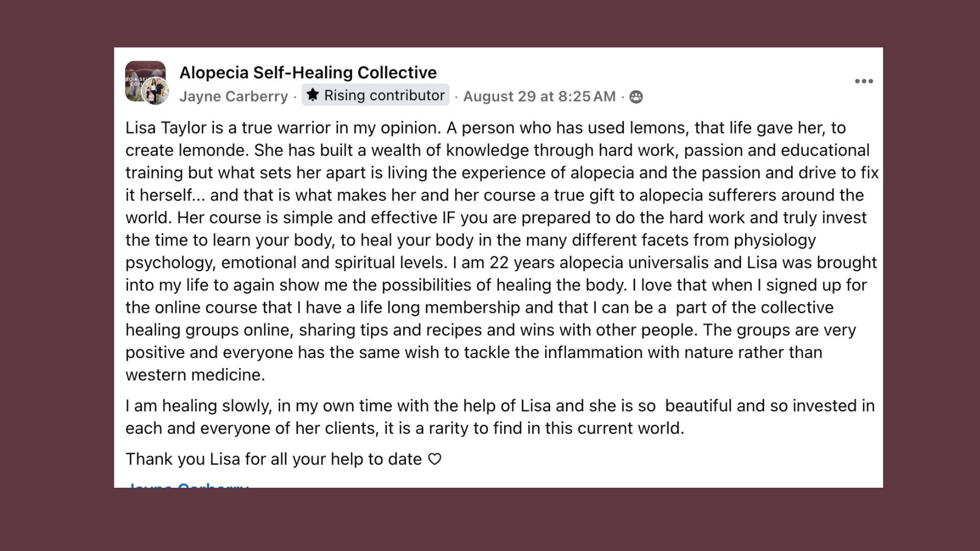Click the heart emoji ending the post
Image resolution: width=980 pixels, height=551 pixels.
click(x=434, y=459)
